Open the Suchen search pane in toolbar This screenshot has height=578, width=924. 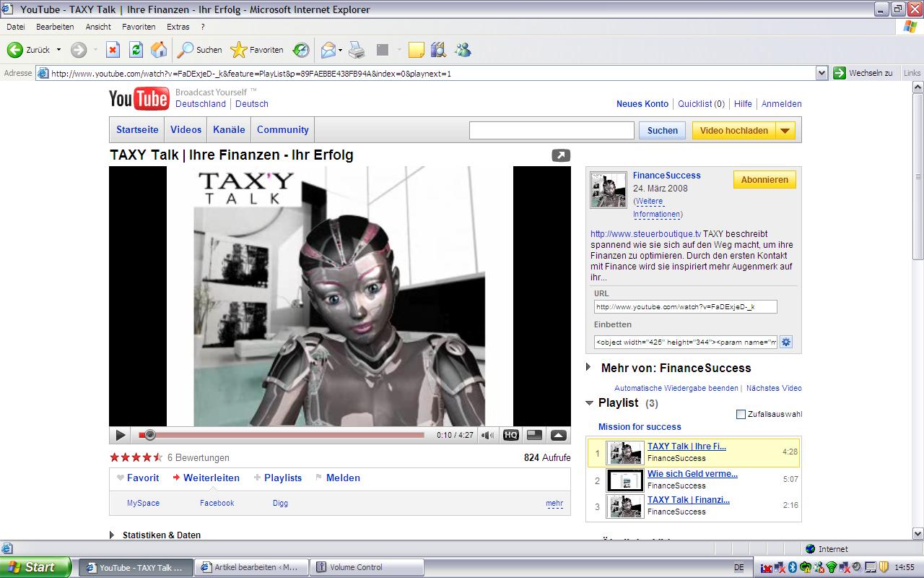(x=201, y=50)
